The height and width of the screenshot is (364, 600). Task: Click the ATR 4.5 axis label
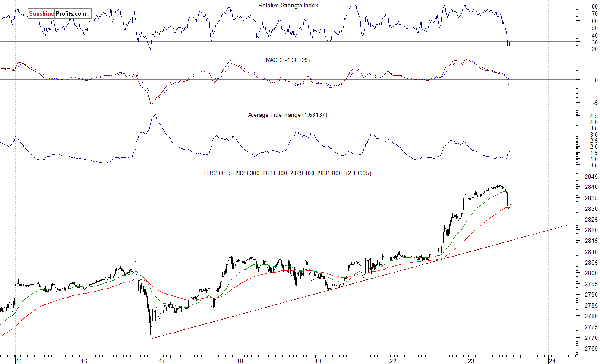[594, 116]
